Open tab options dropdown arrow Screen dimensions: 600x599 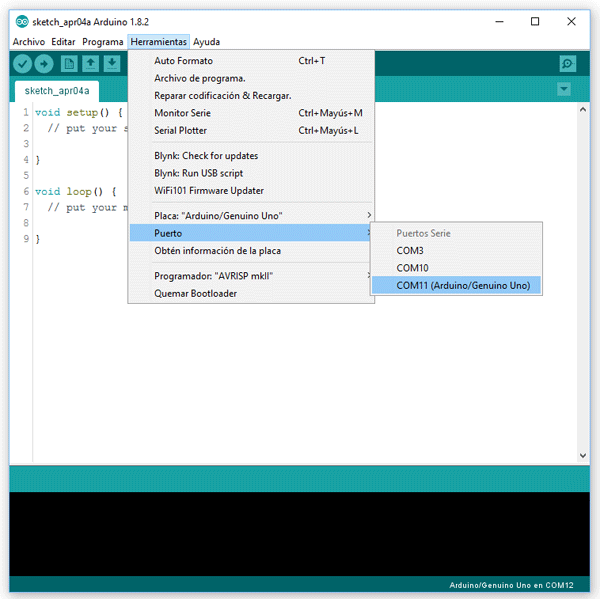[x=564, y=89]
